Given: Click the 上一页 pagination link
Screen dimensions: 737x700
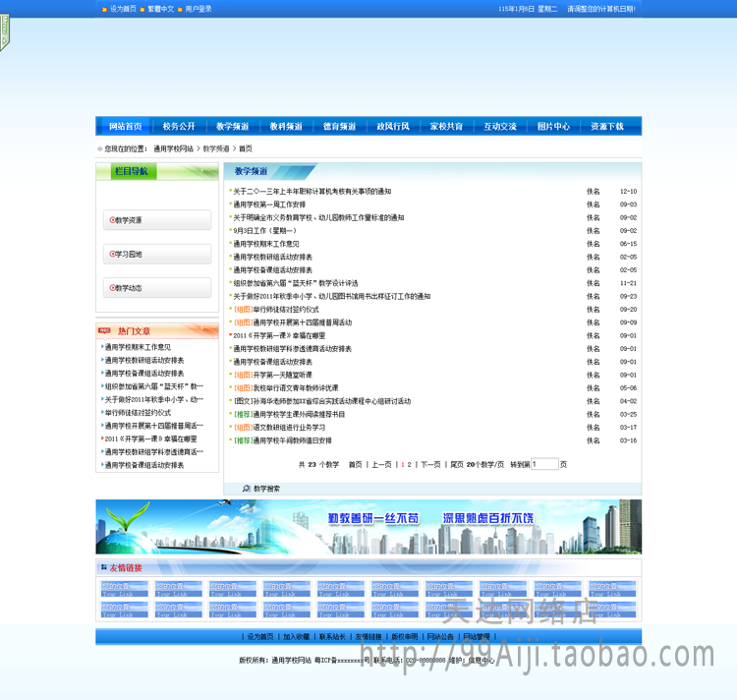Looking at the screenshot, I should (381, 464).
